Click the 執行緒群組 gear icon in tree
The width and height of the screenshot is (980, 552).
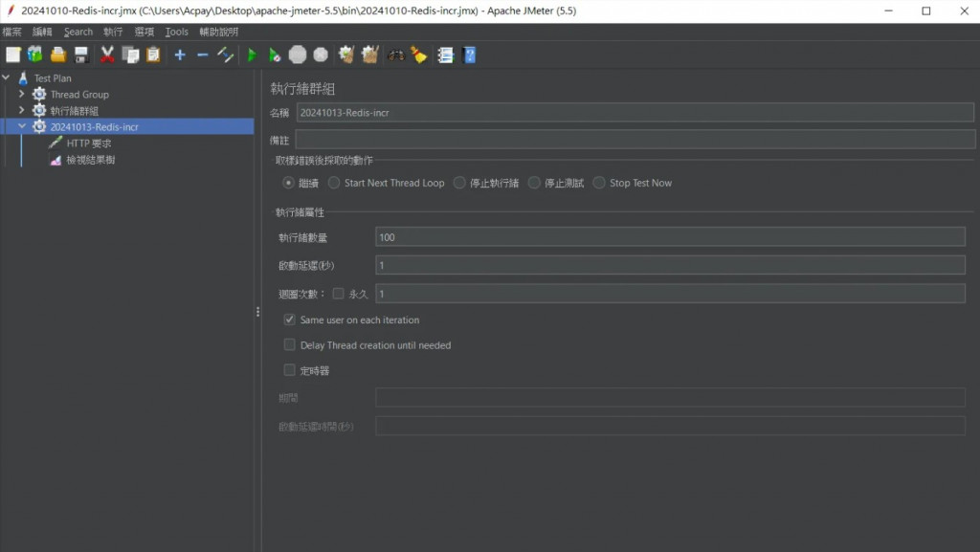pos(39,111)
